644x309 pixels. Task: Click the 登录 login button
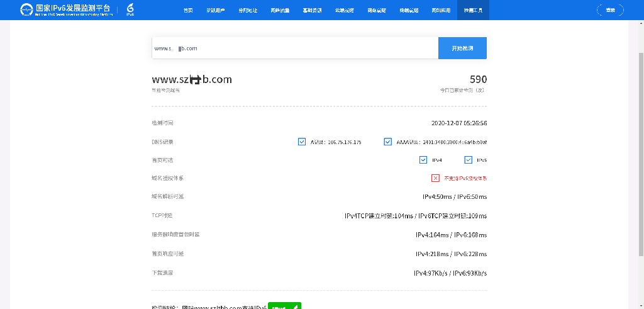coord(609,10)
